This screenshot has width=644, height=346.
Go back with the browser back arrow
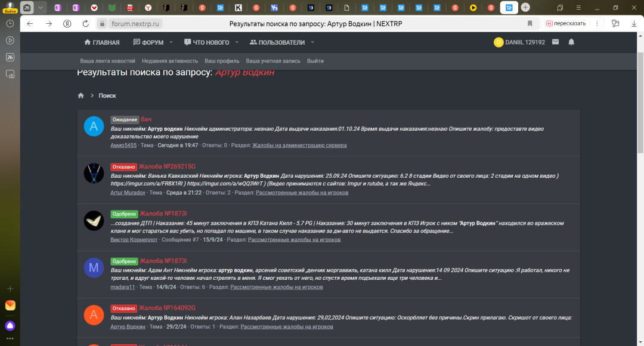(30, 24)
